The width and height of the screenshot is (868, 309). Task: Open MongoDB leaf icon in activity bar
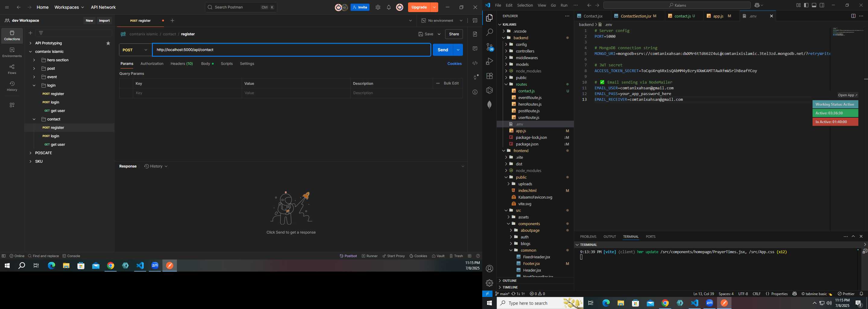click(489, 105)
